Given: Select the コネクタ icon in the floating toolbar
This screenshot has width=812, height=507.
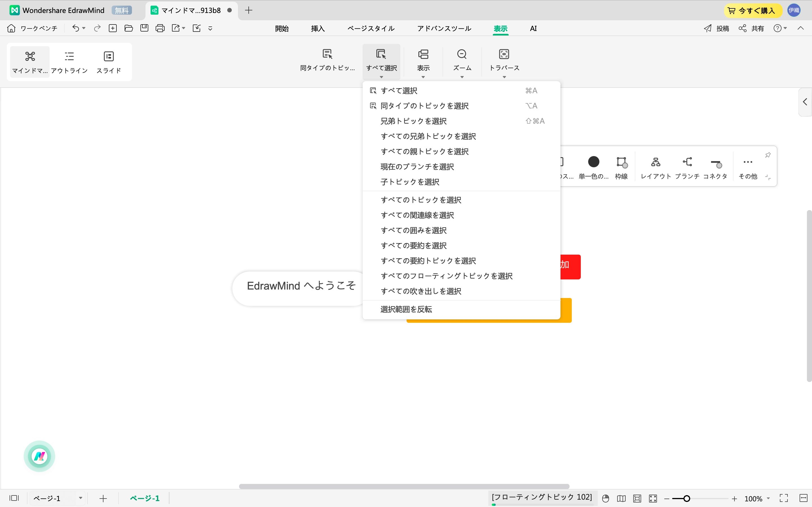Looking at the screenshot, I should [x=715, y=166].
